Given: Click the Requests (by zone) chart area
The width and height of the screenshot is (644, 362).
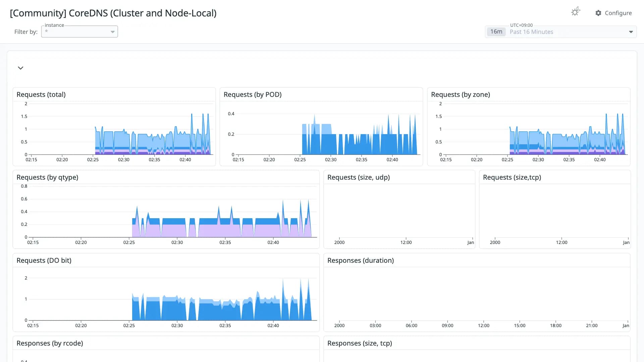Looking at the screenshot, I should pos(535,129).
